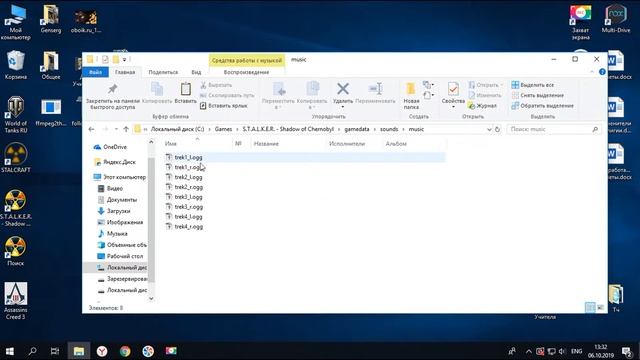The image size is (640, 360).
Task: Switch to the Главная ribbon tab
Action: pyautogui.click(x=125, y=72)
